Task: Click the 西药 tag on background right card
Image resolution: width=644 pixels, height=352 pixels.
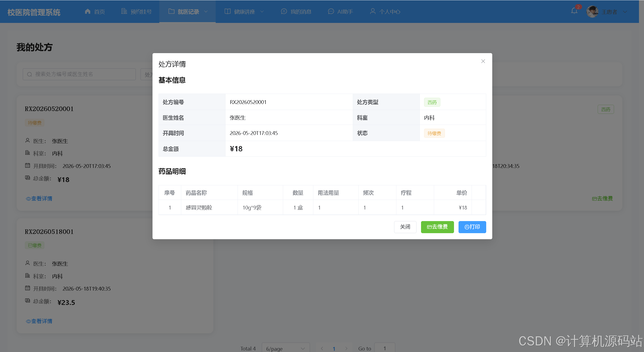Action: [x=606, y=109]
